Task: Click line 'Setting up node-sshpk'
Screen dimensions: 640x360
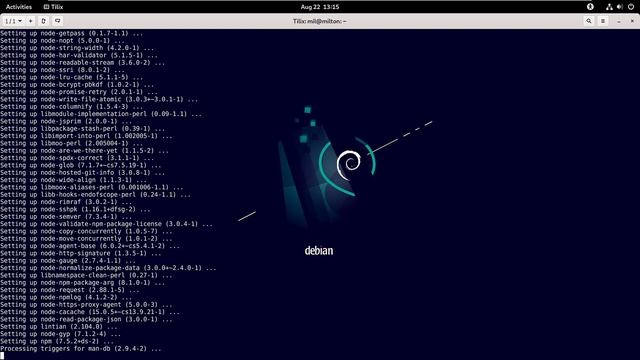Action: tap(75, 209)
